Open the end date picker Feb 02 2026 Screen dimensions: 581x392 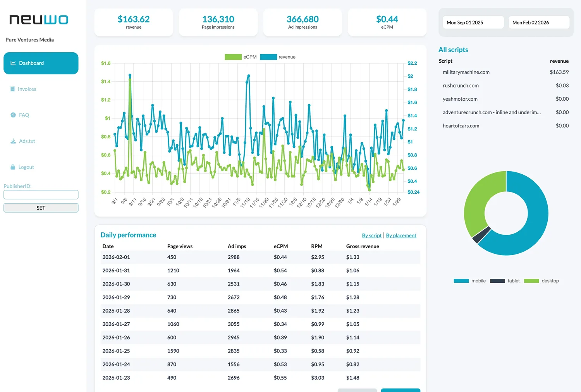click(x=538, y=22)
